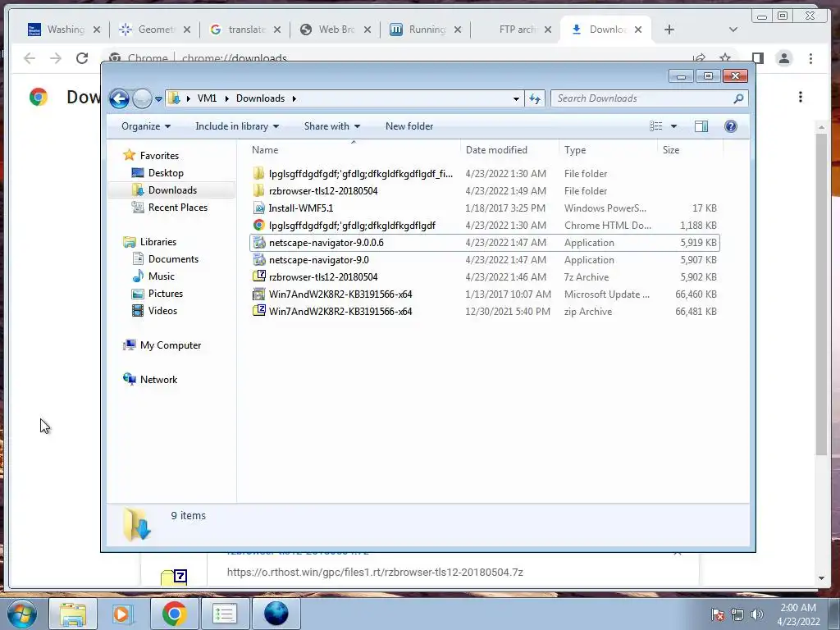
Task: Click the magnifier icon in Search Downloads
Action: coord(738,98)
